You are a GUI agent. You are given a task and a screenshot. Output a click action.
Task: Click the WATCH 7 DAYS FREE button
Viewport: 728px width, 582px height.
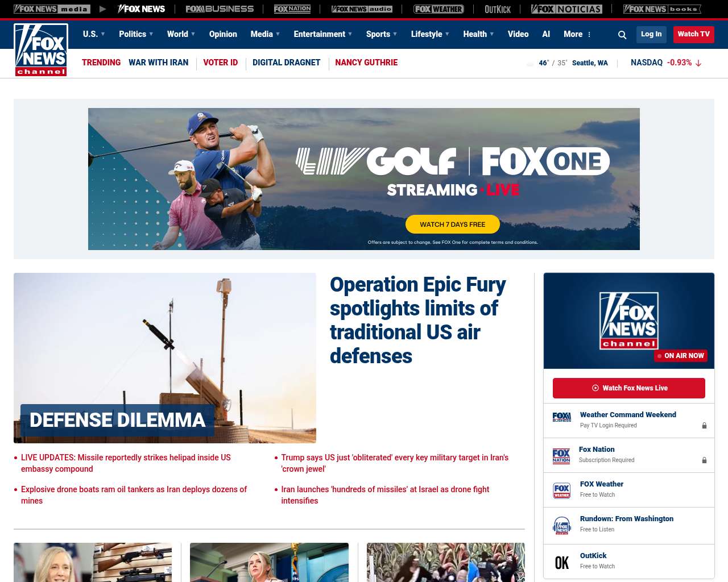[453, 225]
